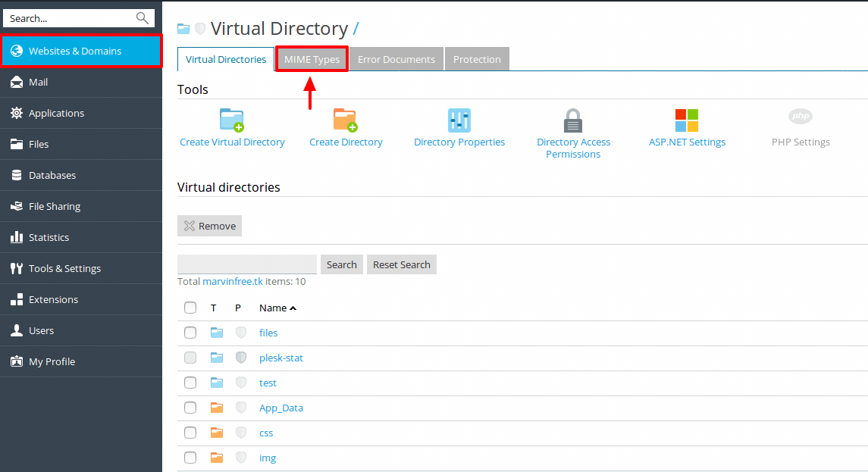Tick the checkbox for the files directory
The image size is (868, 472).
coord(190,333)
